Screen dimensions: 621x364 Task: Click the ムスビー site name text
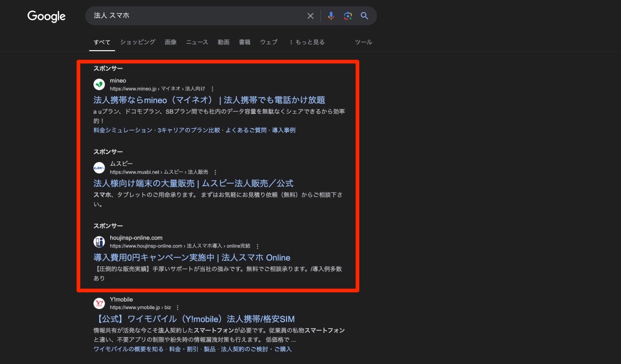point(121,164)
